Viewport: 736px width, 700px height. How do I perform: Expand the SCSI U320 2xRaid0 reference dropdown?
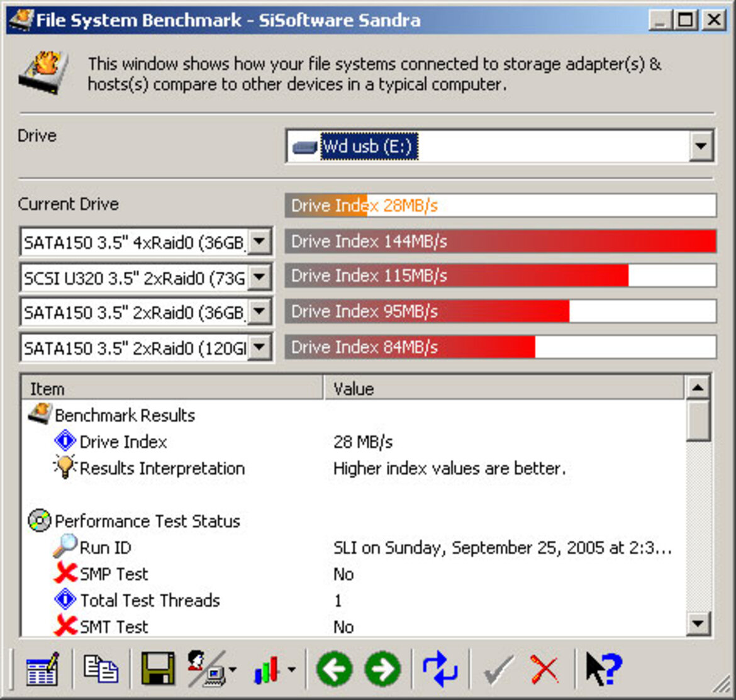(259, 277)
